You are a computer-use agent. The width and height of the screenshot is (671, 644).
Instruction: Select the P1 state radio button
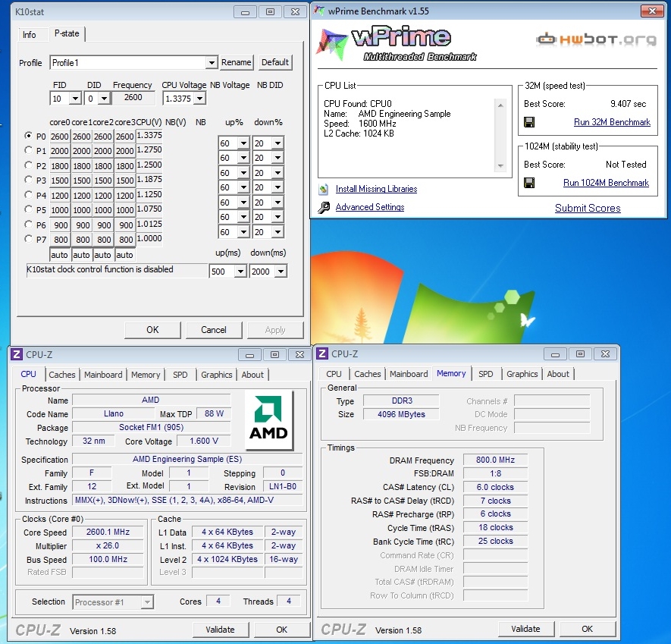point(28,150)
